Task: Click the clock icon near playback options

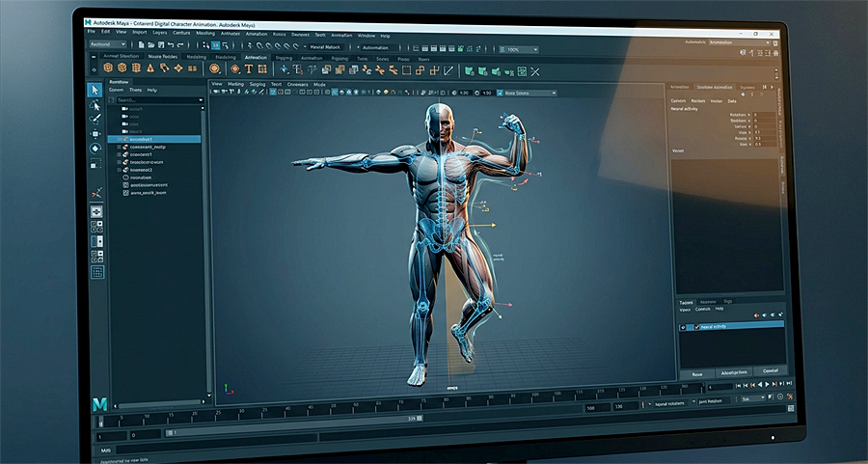Action: coord(780,397)
